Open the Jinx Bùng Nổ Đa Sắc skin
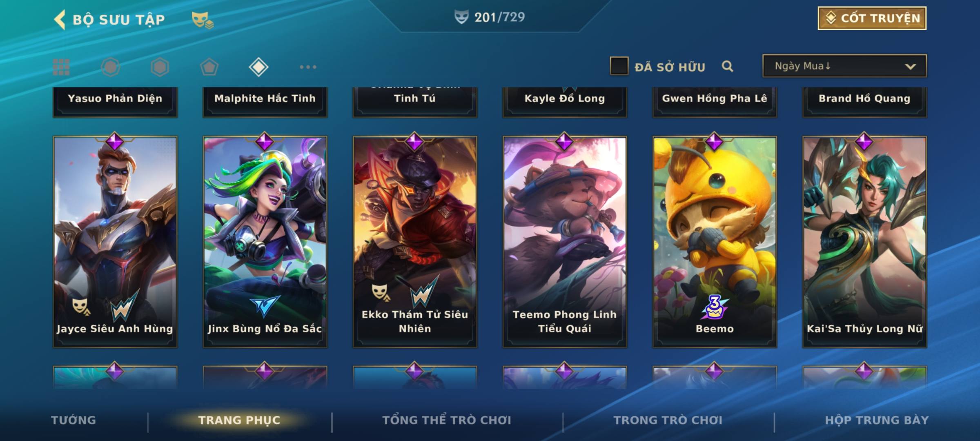 [265, 242]
